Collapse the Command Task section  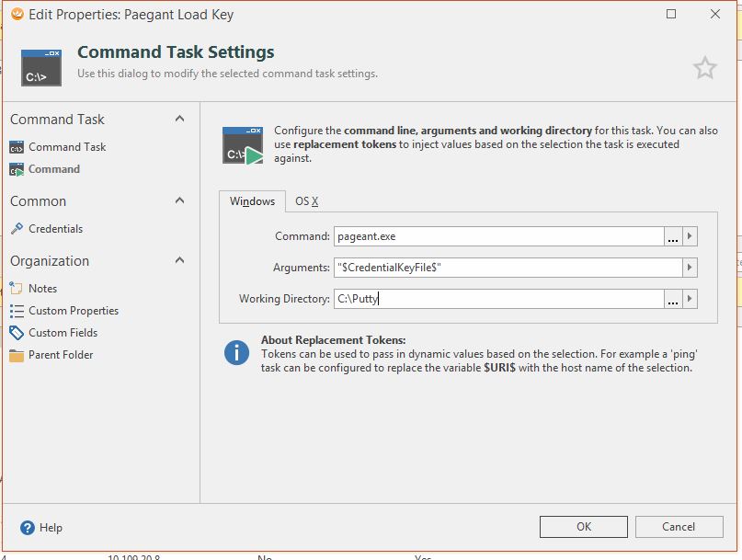179,119
